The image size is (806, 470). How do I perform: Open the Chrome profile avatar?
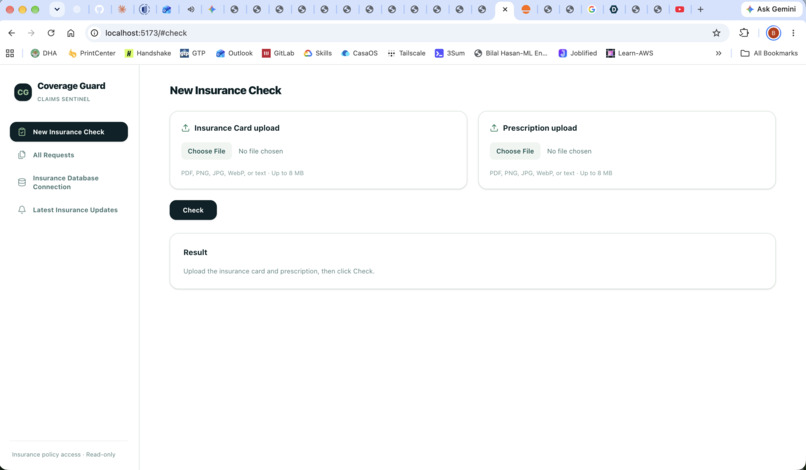(x=773, y=33)
